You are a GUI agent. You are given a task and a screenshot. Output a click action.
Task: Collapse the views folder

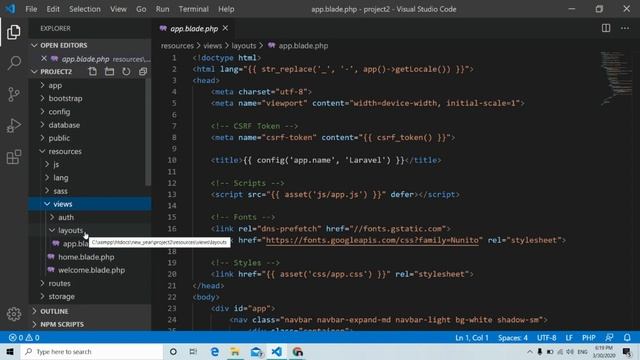[x=90, y=204]
